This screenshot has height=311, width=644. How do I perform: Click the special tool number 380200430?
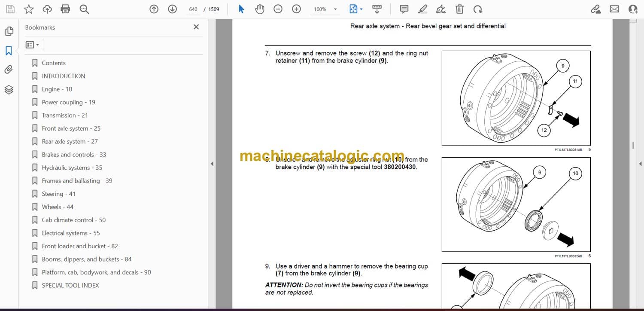tap(400, 167)
